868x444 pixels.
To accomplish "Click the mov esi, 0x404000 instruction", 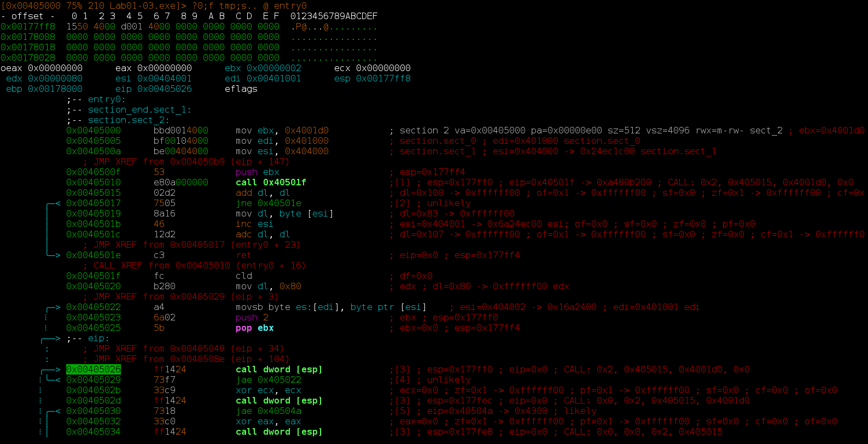I will [x=282, y=151].
